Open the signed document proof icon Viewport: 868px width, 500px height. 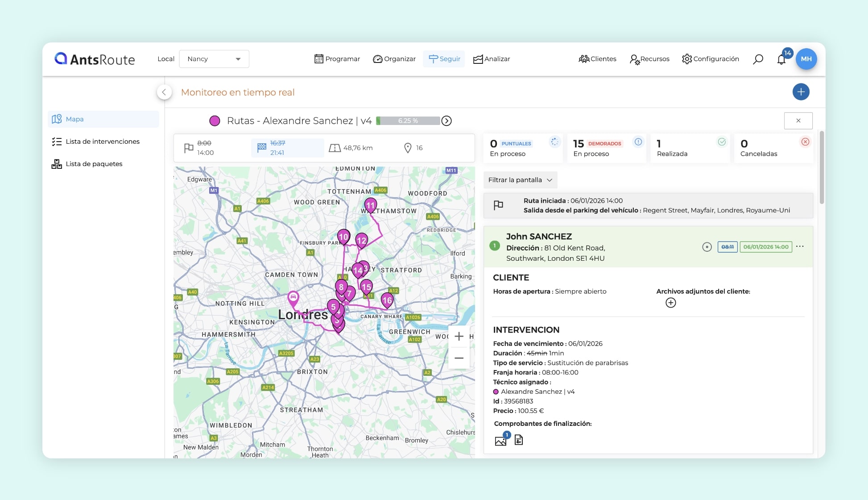[518, 440]
